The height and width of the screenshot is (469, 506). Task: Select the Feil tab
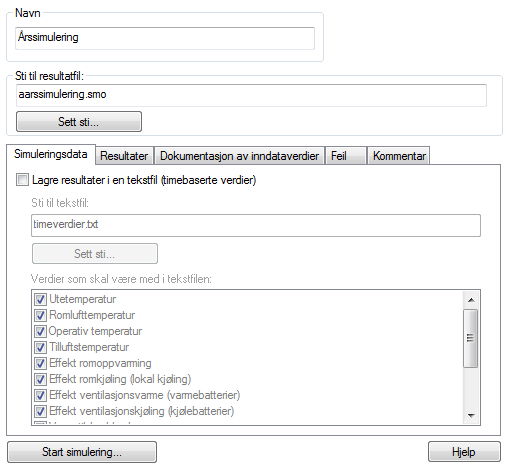(346, 156)
